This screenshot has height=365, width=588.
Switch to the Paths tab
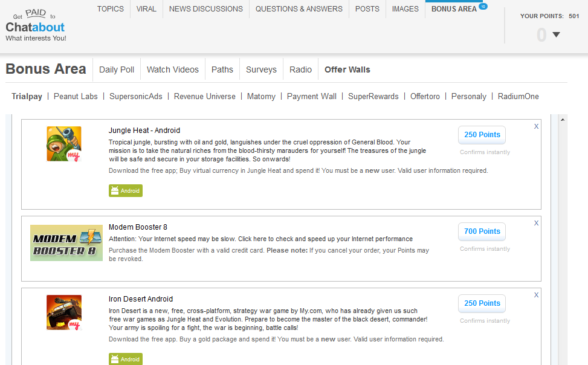pyautogui.click(x=222, y=69)
